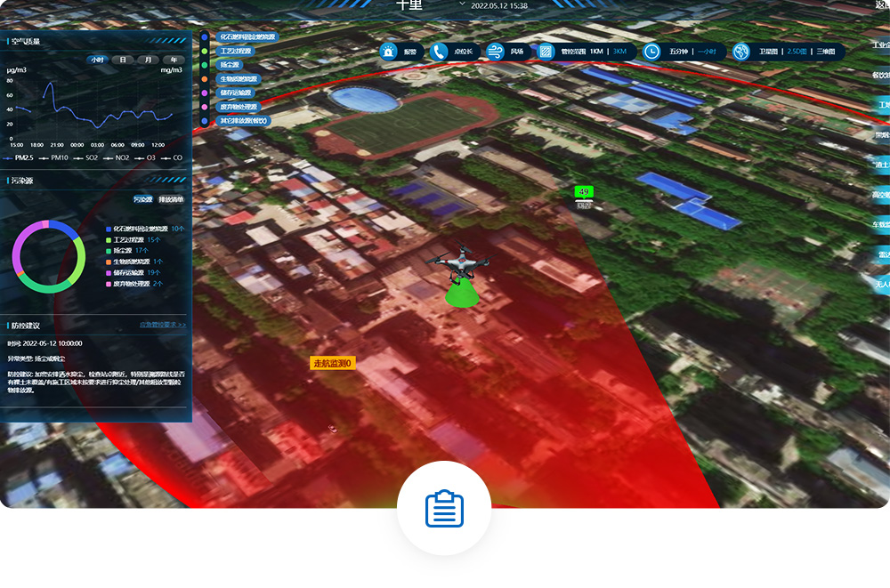Select the drone on the map

point(458,262)
